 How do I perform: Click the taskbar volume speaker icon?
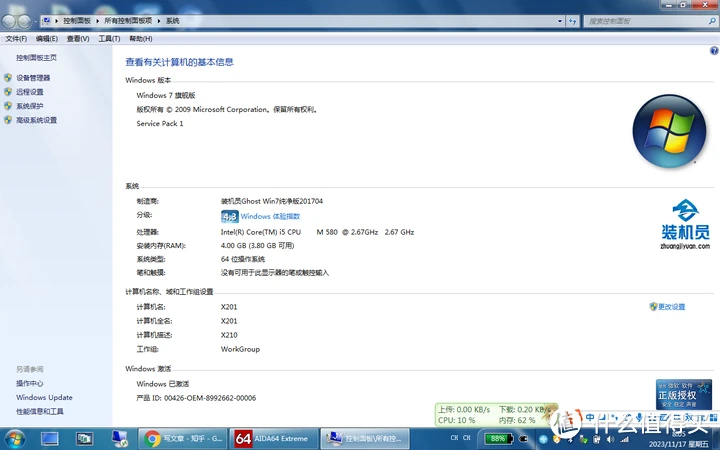click(x=610, y=439)
